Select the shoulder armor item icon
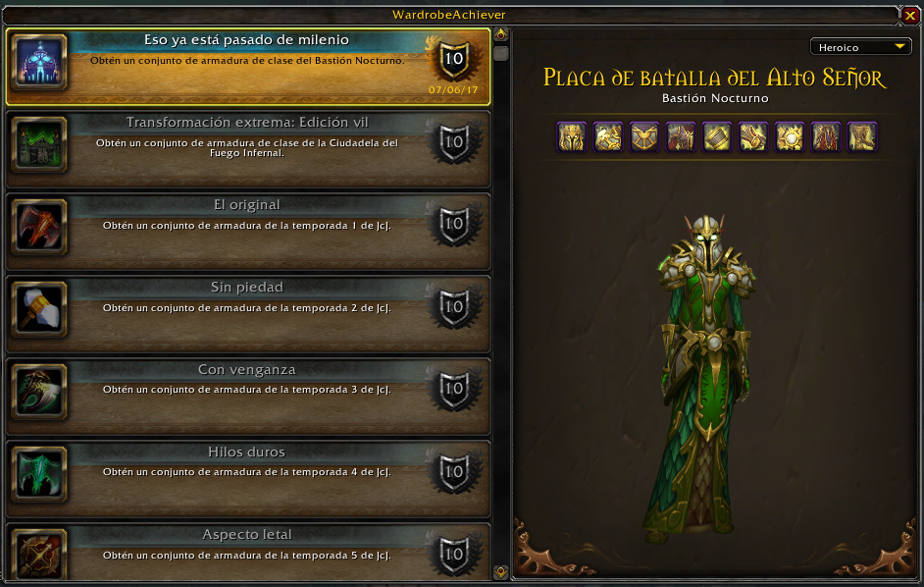Image resolution: width=924 pixels, height=587 pixels. [x=608, y=136]
